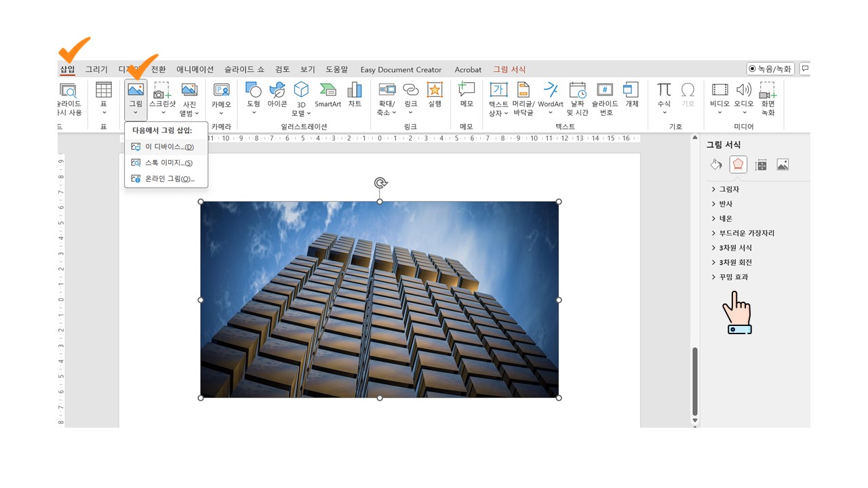Click the rotation handle above the picture
This screenshot has width=868, height=488.
380,183
